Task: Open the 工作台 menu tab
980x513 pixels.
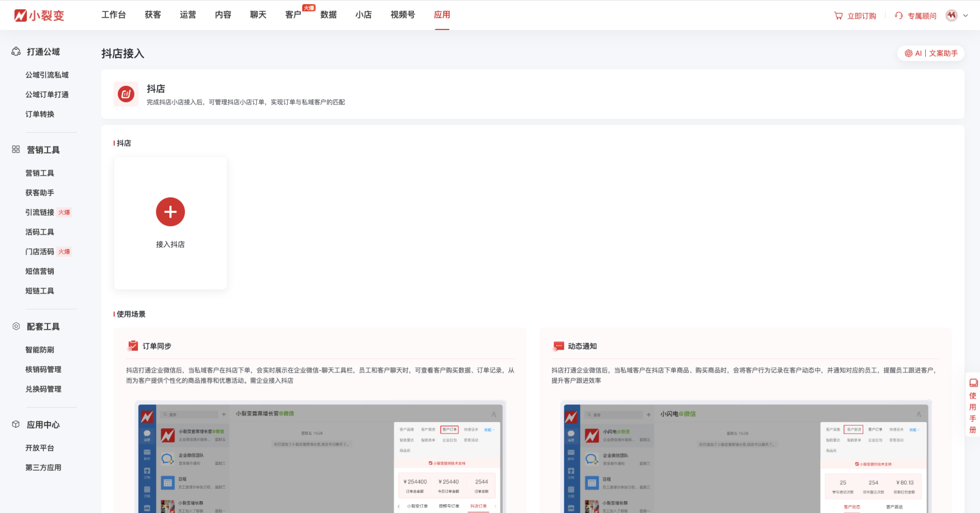Action: tap(114, 15)
